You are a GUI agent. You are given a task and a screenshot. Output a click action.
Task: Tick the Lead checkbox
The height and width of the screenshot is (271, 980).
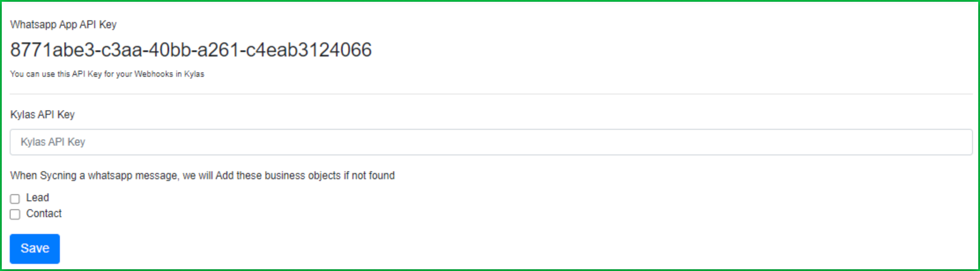tap(15, 199)
